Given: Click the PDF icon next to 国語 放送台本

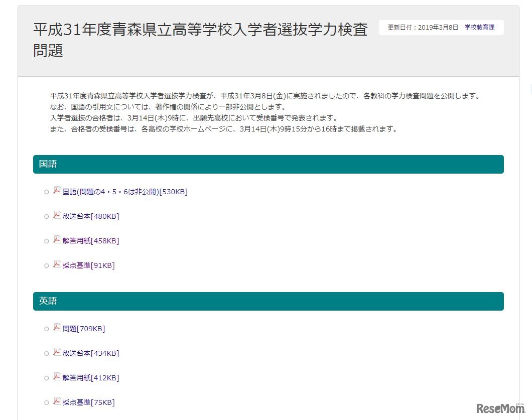Looking at the screenshot, I should coord(57,215).
